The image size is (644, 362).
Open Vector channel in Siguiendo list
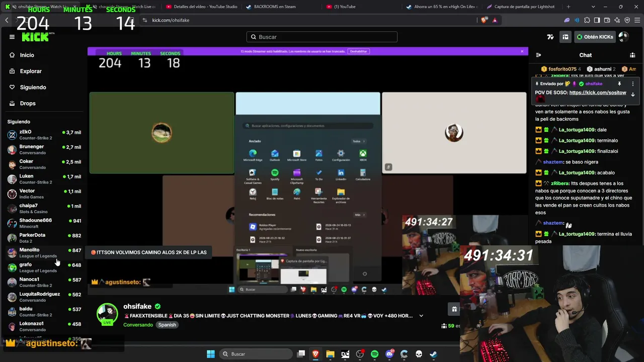tap(44, 194)
